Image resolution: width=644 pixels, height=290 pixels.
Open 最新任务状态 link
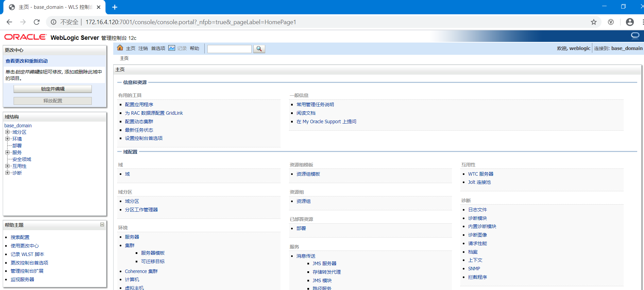pos(139,130)
